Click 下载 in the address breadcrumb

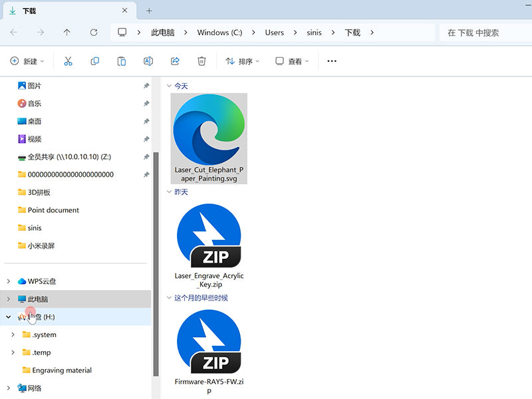click(x=352, y=33)
